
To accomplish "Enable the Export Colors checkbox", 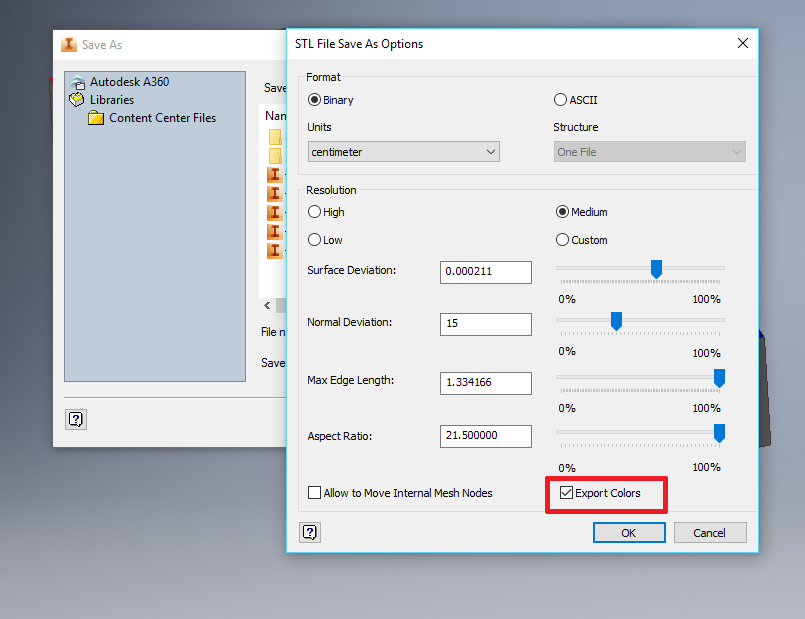I will [567, 492].
